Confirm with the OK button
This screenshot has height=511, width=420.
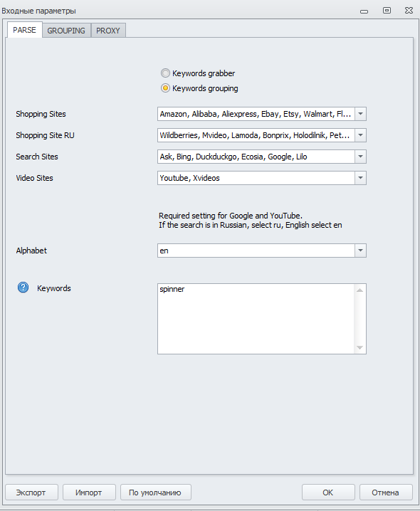click(328, 492)
